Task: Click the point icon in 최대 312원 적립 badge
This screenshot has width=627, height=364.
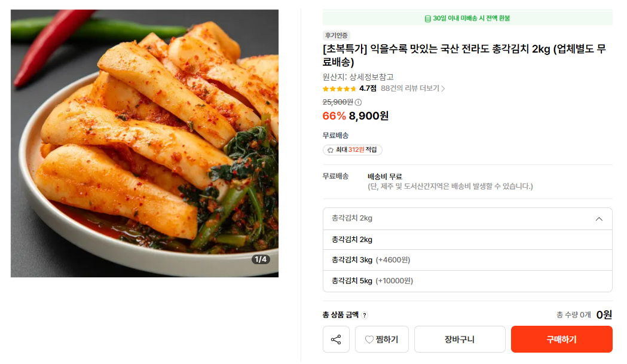Action: coord(331,150)
